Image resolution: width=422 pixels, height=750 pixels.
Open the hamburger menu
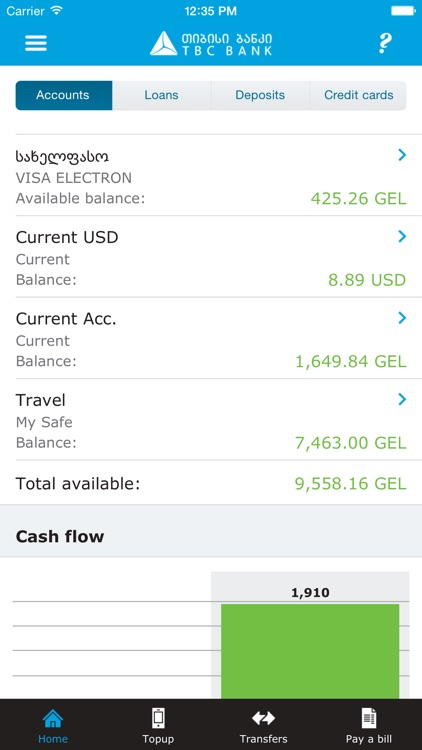coord(36,43)
